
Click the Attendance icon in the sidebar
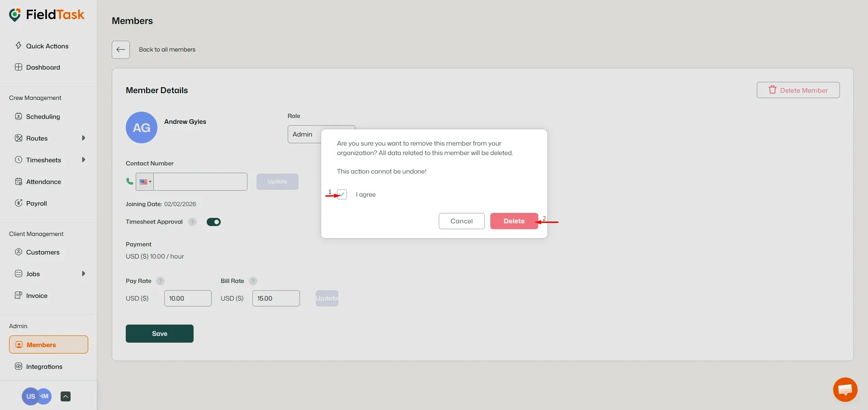tap(19, 181)
